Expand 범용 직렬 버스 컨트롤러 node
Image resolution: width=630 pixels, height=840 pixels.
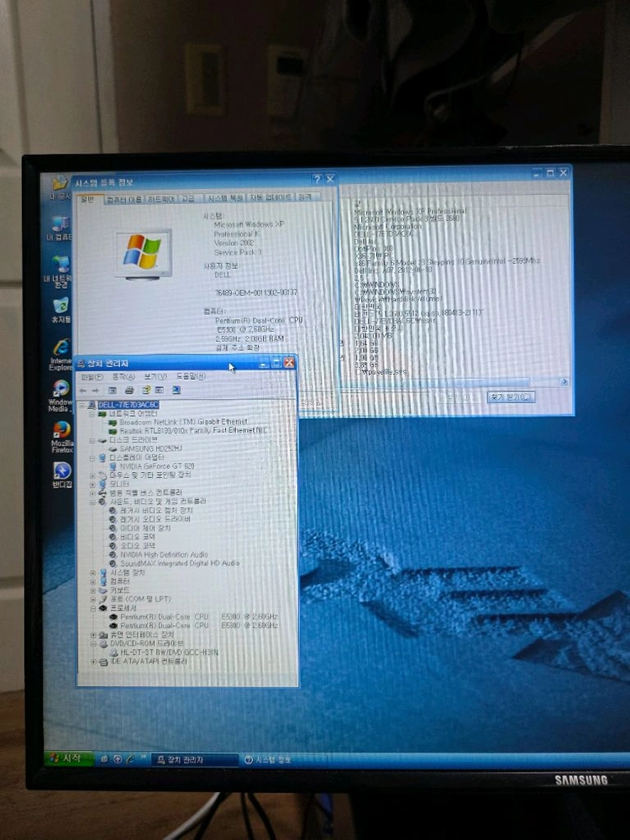point(92,493)
